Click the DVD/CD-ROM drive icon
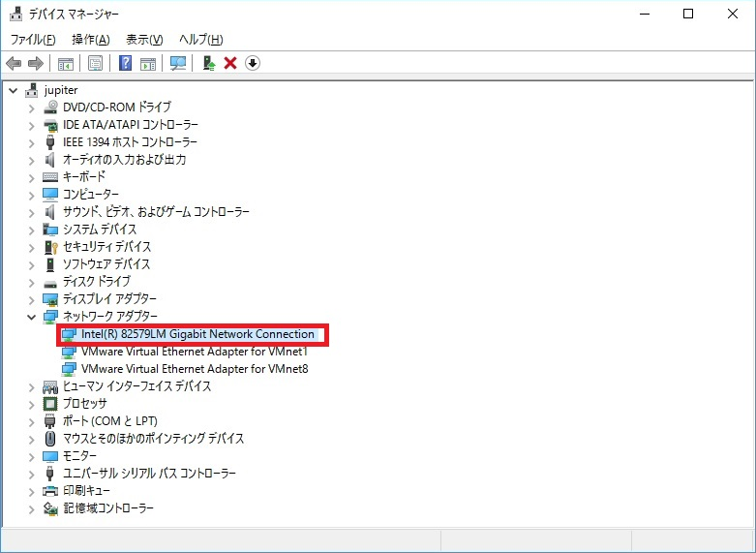 click(x=50, y=108)
